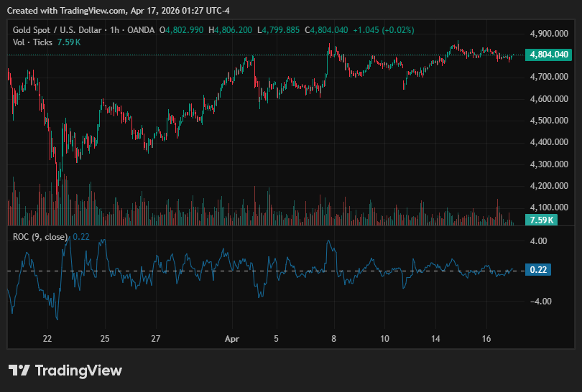The width and height of the screenshot is (582, 392).
Task: Open the TradingView wordmark link
Action: (78, 370)
